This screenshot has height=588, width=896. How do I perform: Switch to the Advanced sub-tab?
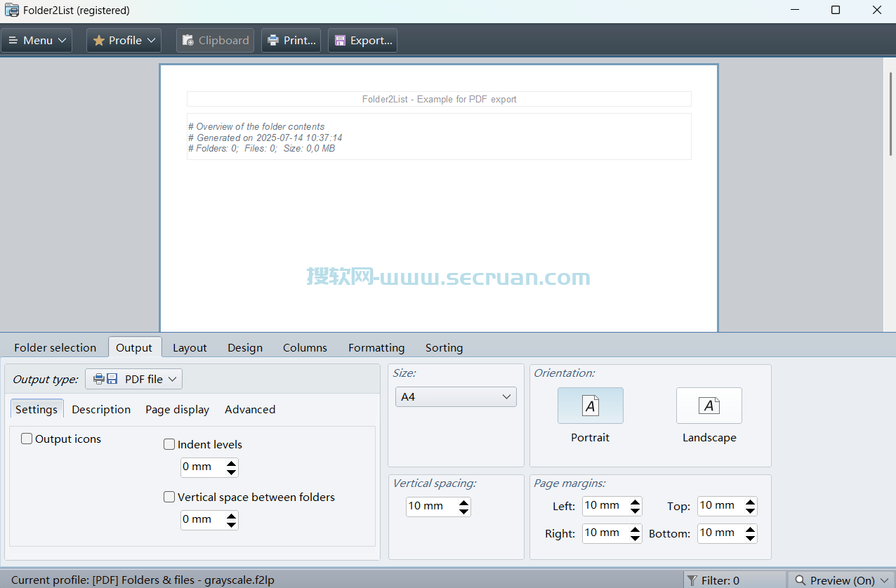coord(250,409)
